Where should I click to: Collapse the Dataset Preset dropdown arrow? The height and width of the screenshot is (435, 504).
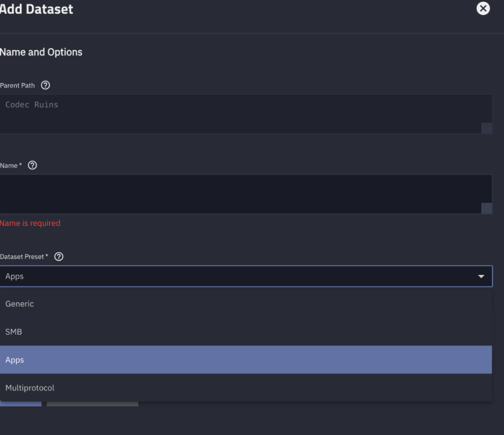(481, 277)
